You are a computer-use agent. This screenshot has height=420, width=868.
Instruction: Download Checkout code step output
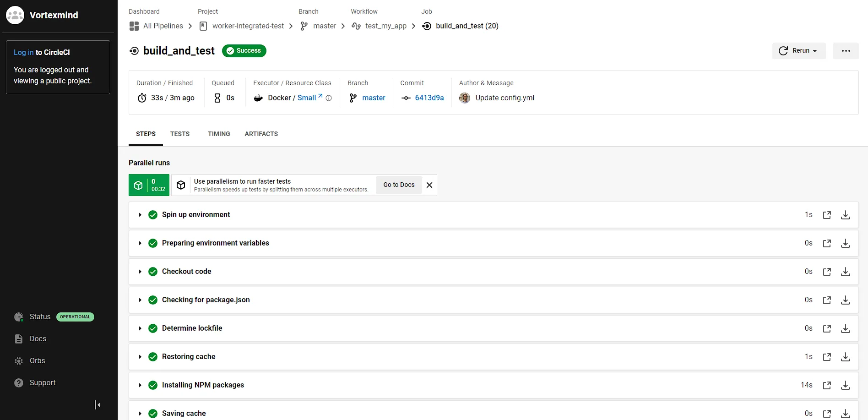[x=846, y=272]
